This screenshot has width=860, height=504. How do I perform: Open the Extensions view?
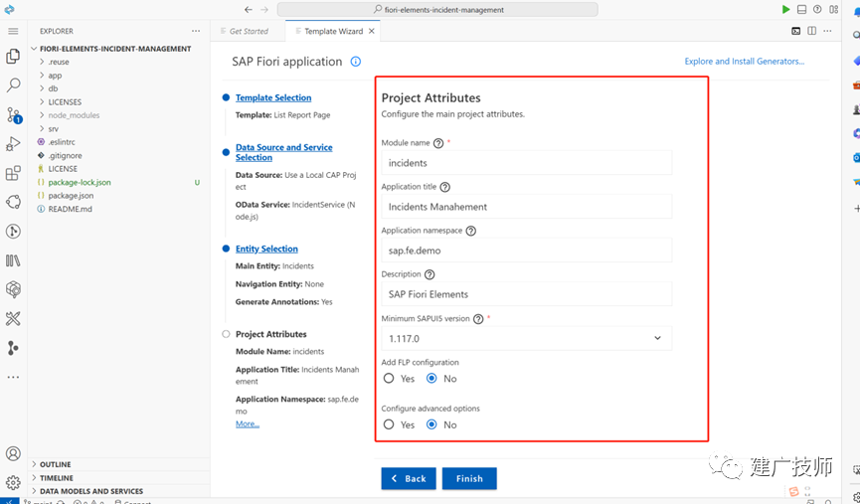(13, 173)
